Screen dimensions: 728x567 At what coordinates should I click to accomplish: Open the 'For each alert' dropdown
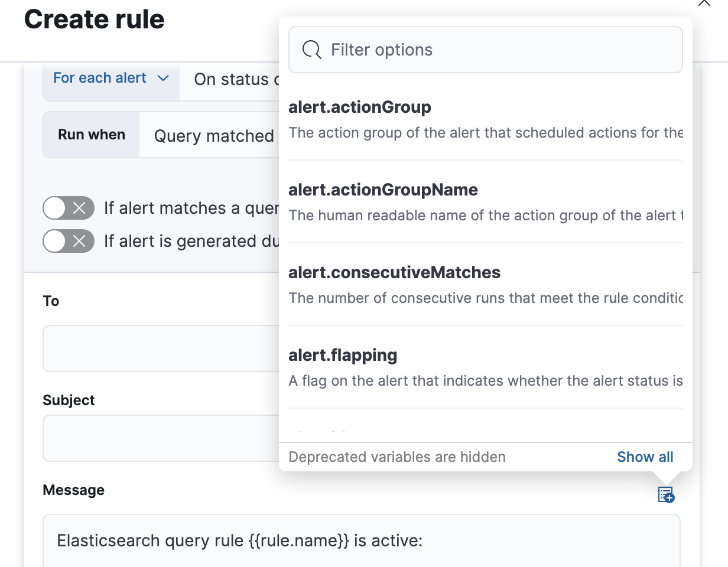click(x=110, y=77)
